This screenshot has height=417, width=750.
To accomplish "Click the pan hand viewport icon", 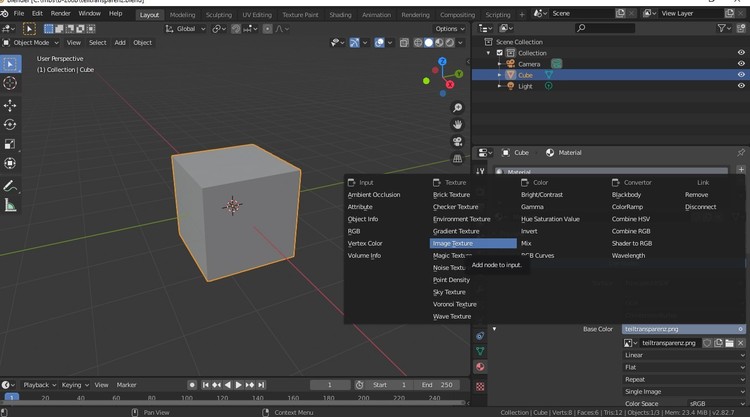I will pos(457,125).
